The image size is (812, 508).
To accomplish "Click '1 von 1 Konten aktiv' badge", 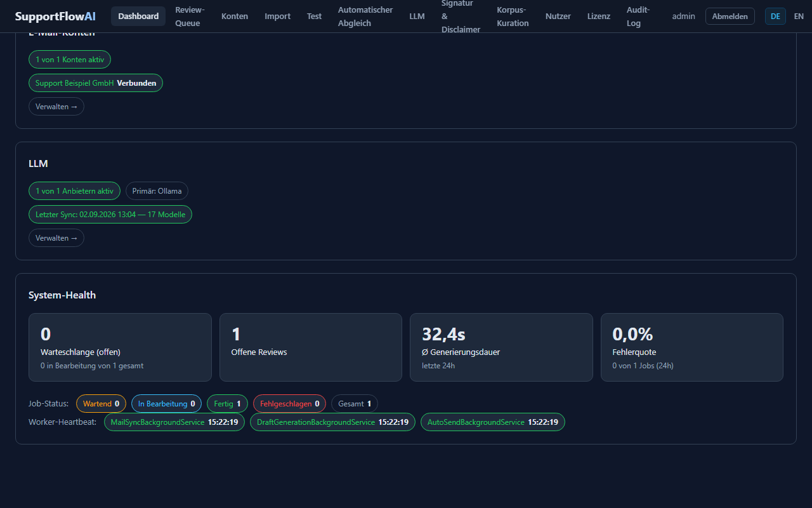I will pos(70,60).
